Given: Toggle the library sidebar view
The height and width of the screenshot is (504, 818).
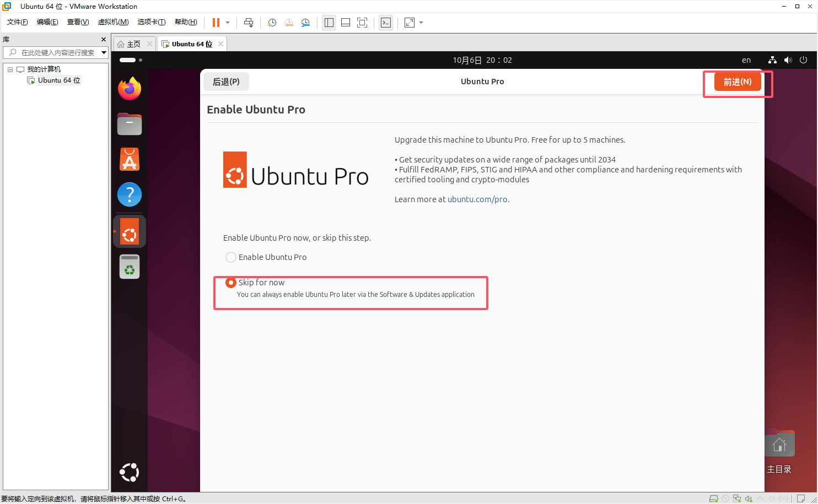Looking at the screenshot, I should tap(329, 23).
